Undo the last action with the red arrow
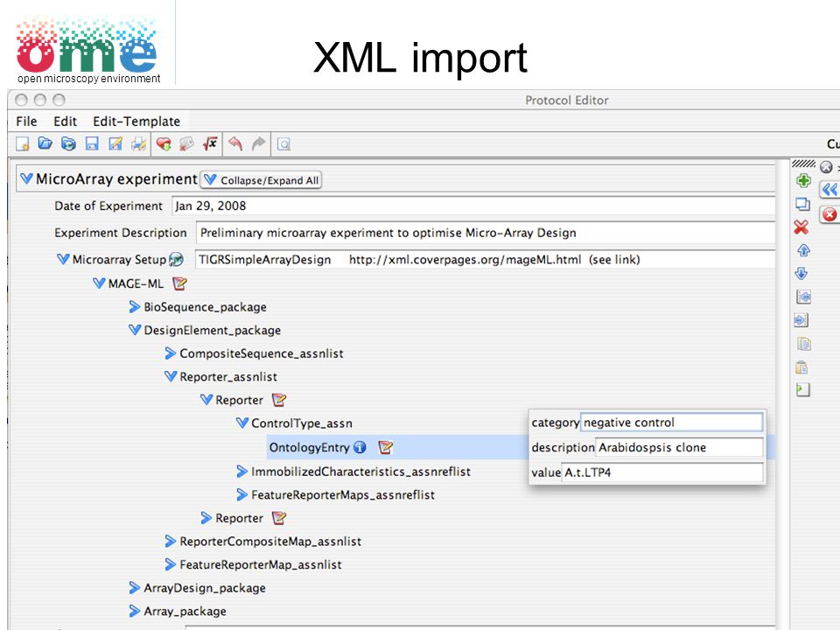 (x=235, y=143)
